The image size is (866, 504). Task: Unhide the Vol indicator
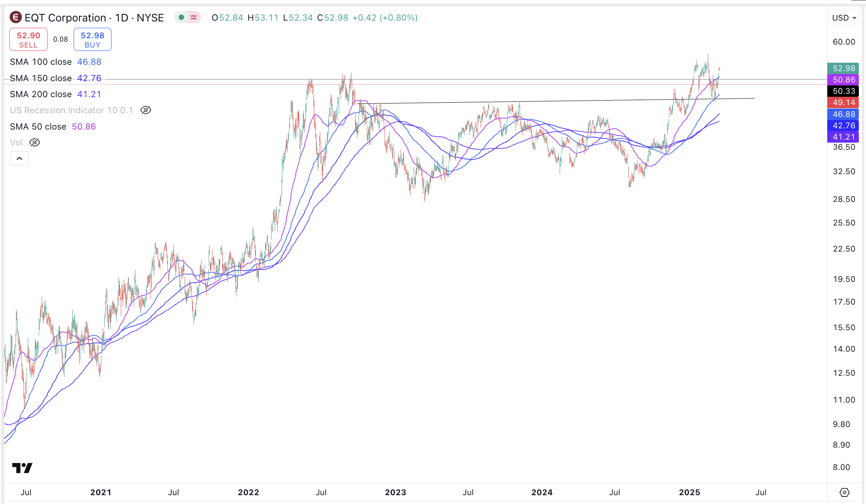(34, 142)
